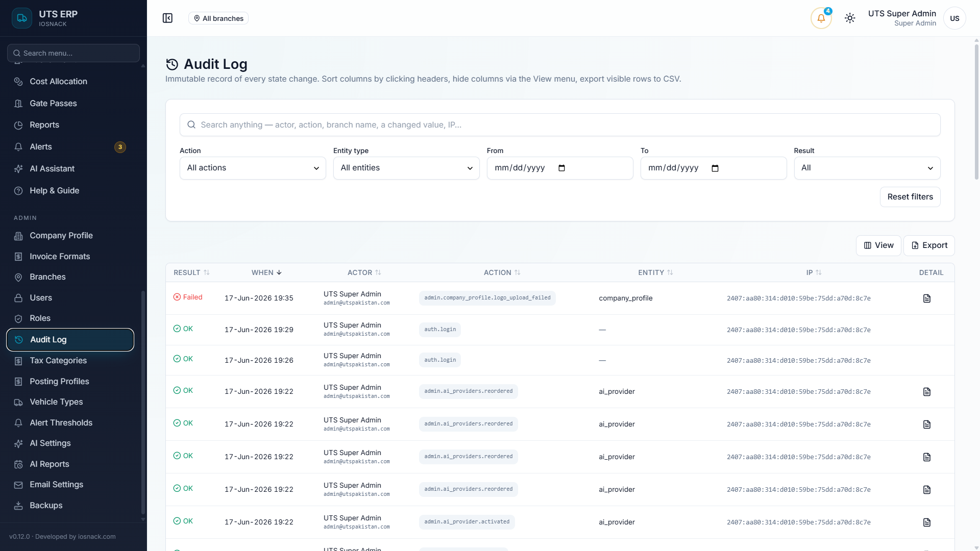
Task: Open Alerts with 3 badge
Action: (70, 147)
